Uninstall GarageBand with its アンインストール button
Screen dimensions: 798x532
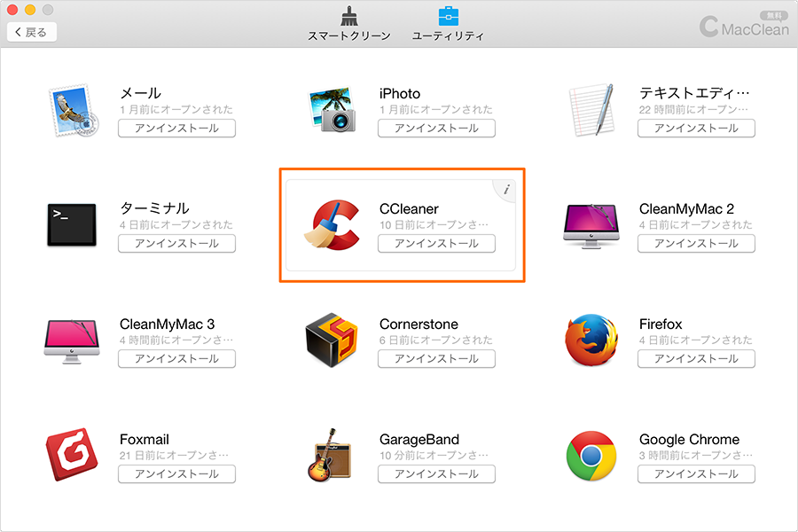click(x=436, y=474)
